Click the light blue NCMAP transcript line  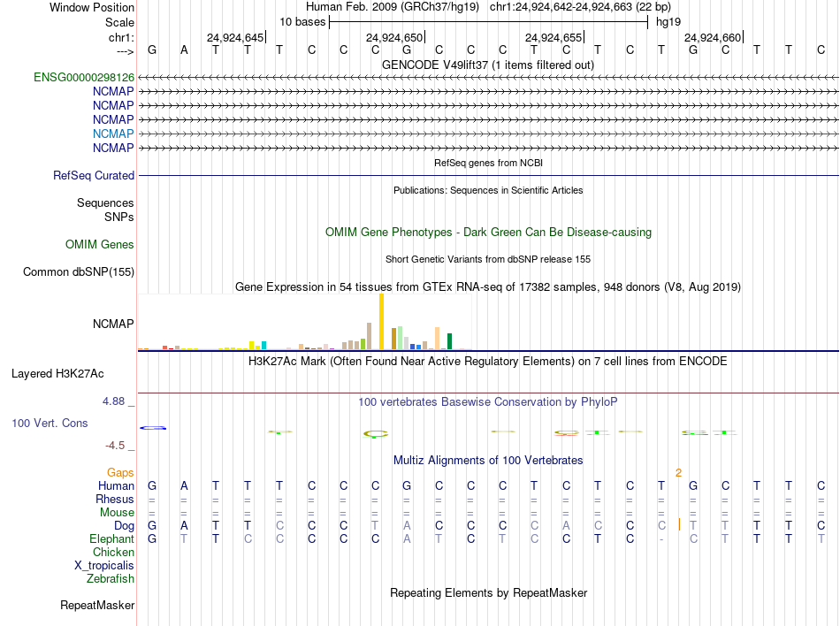click(x=488, y=134)
